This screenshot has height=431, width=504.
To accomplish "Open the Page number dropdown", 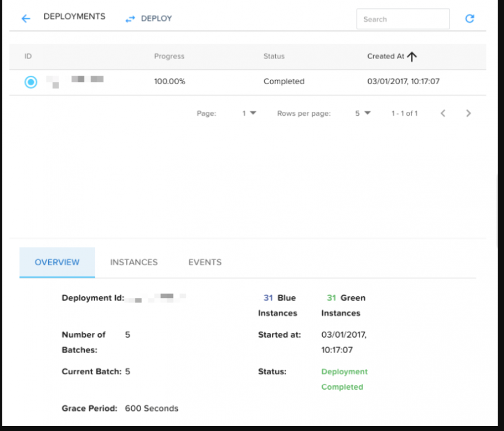I will 249,113.
